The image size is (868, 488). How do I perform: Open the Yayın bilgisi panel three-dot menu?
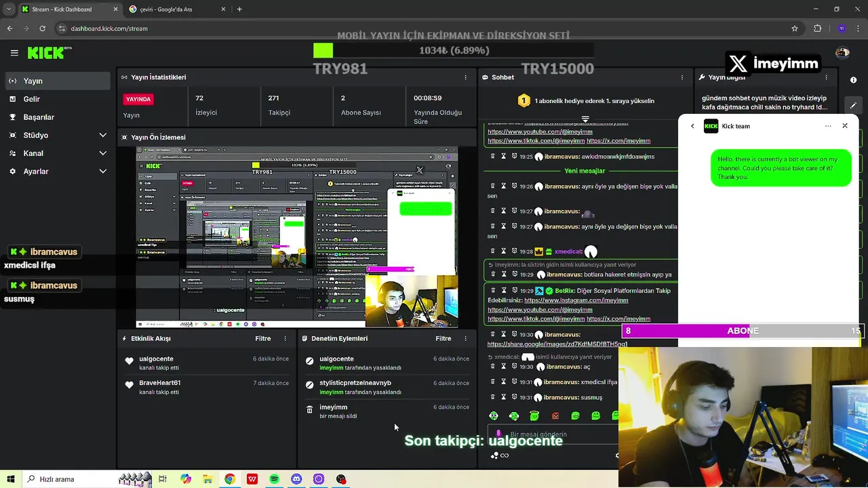click(x=826, y=77)
